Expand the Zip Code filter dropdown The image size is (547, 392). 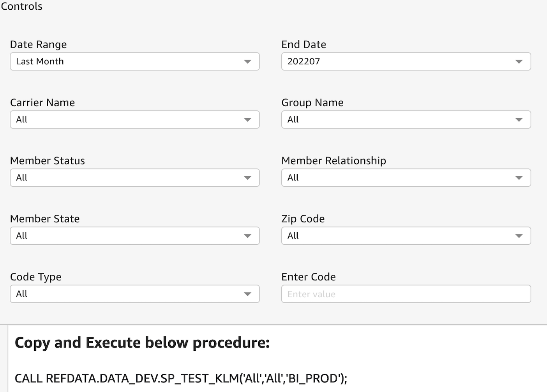click(x=406, y=235)
